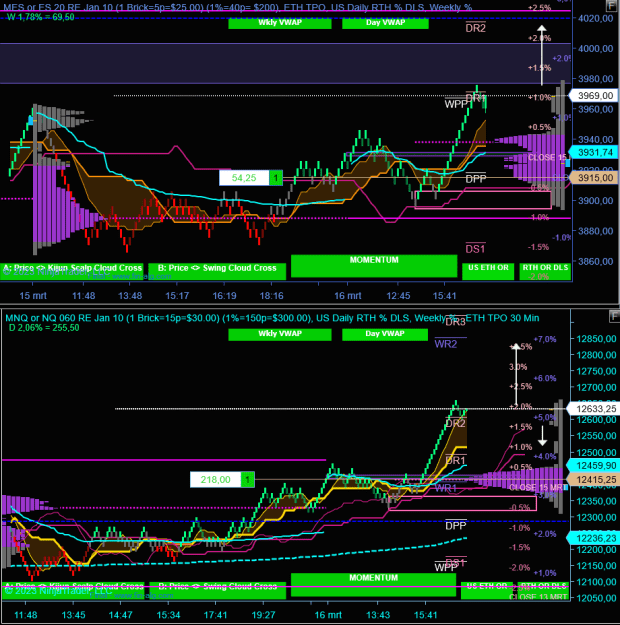620x625 pixels.
Task: Click the -1.5% label on ES chart
Action: tap(539, 247)
